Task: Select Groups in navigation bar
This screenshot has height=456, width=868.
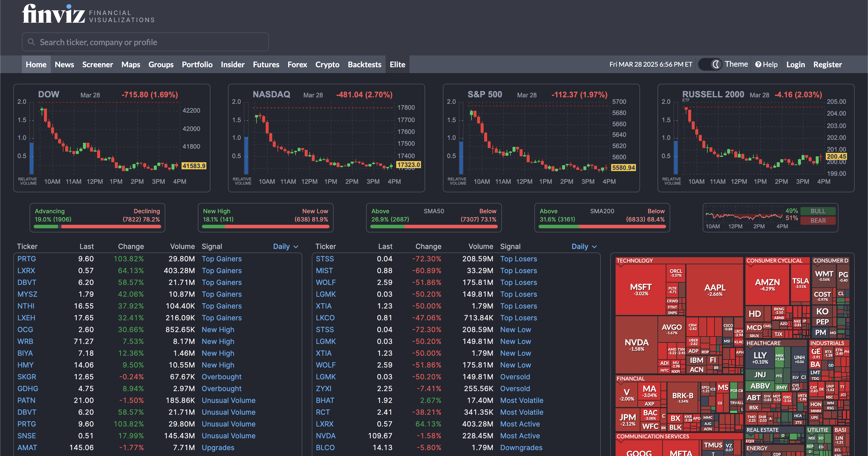Action: click(161, 64)
